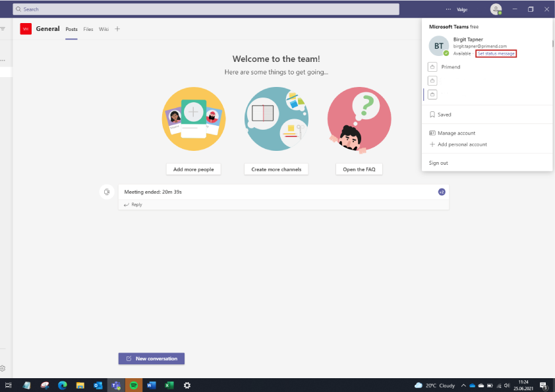Open Excel from the taskbar
The image size is (555, 392).
pos(169,385)
